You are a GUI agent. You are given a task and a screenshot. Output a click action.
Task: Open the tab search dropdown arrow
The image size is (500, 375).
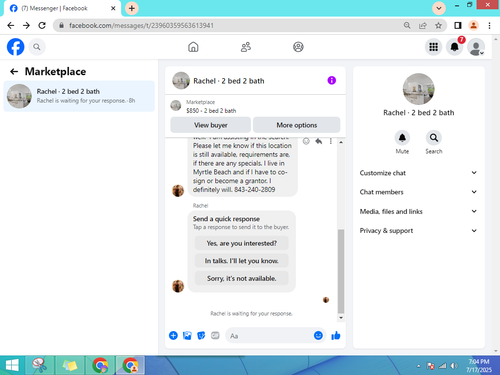[439, 8]
